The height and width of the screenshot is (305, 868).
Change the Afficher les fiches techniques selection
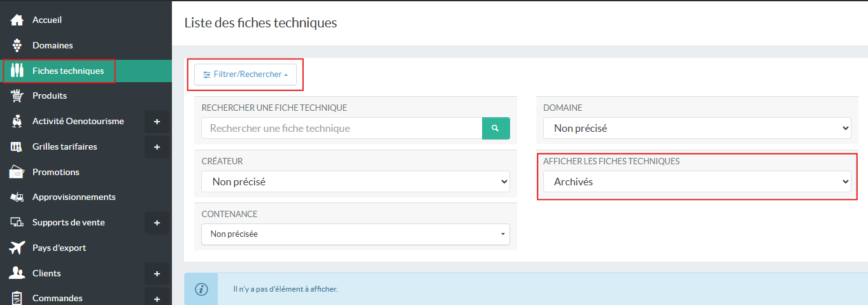tap(697, 181)
